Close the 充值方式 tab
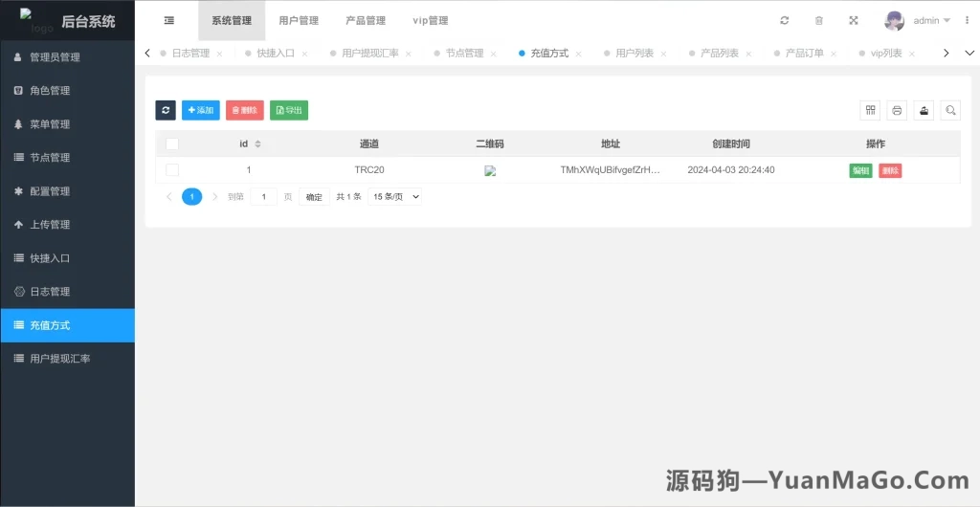The image size is (980, 507). 578,54
